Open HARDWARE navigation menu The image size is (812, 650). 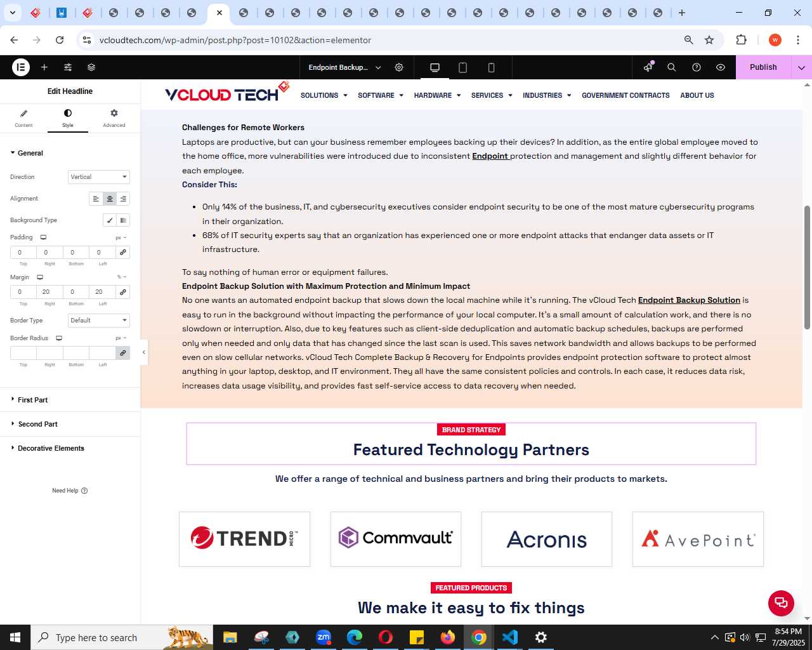coord(437,95)
